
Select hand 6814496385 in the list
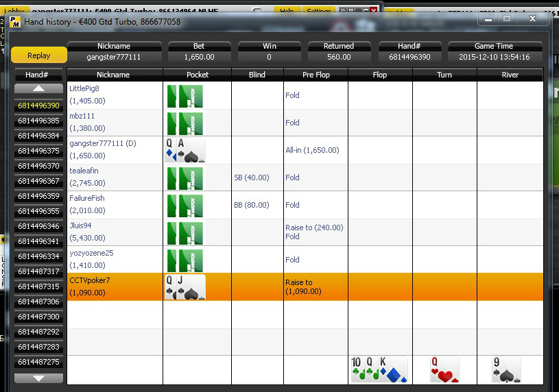39,121
